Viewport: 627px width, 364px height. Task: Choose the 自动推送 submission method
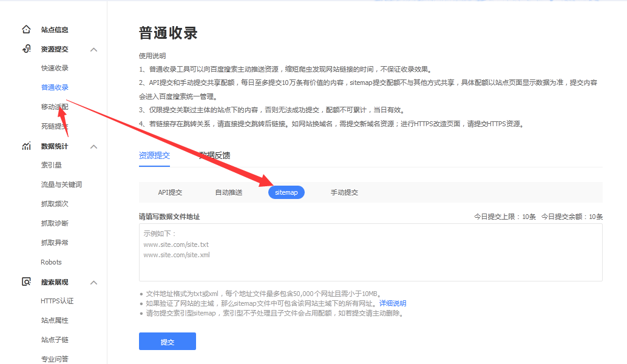click(x=228, y=192)
